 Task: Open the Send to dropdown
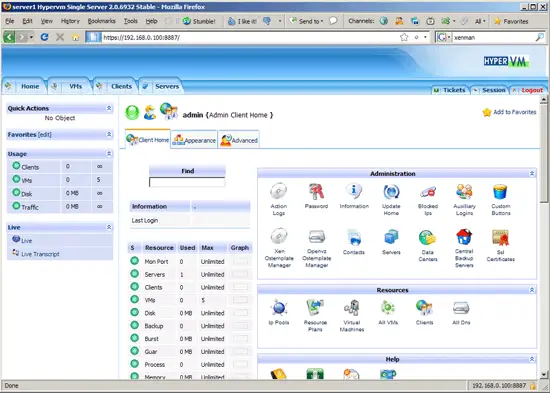coord(307,21)
